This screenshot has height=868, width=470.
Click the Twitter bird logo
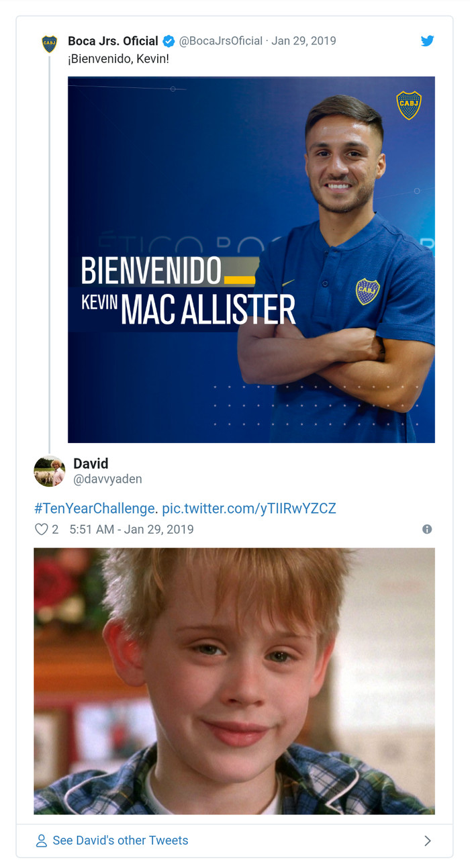coord(427,41)
